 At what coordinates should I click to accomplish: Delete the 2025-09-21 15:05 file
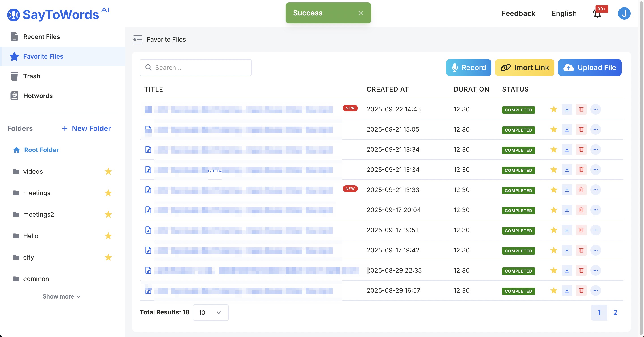[581, 130]
